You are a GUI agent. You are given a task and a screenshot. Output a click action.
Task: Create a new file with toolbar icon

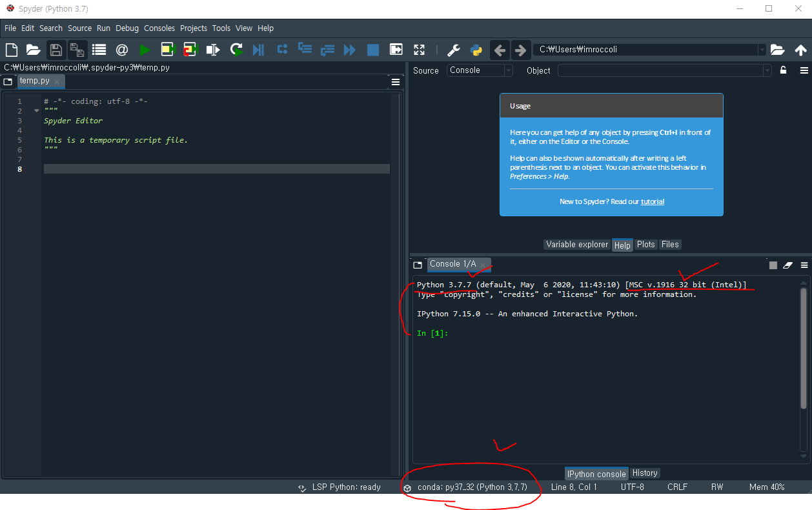click(12, 50)
